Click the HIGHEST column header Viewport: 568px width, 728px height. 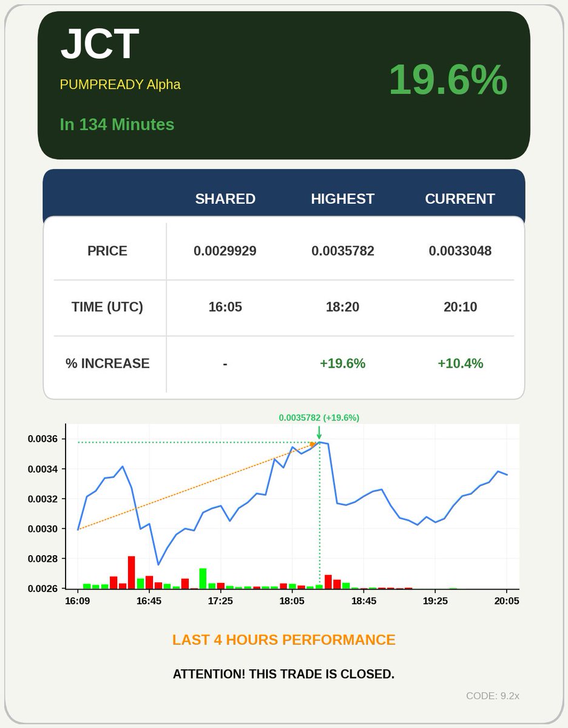(343, 199)
